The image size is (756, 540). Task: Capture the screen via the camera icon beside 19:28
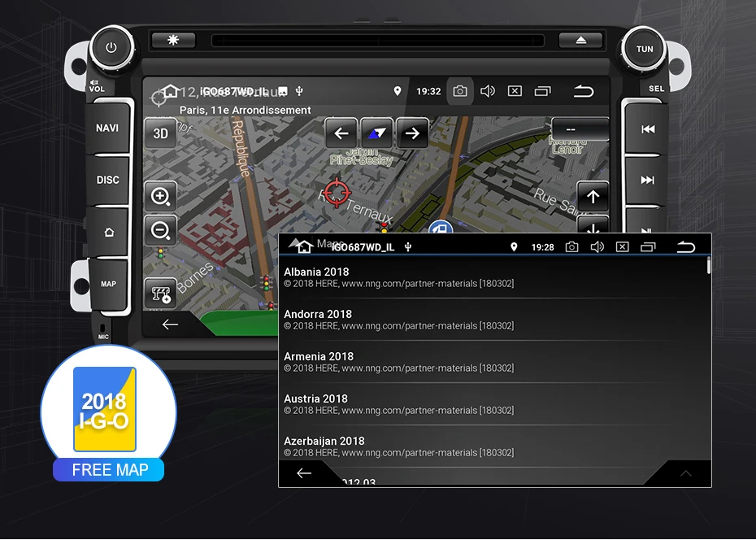click(x=571, y=247)
